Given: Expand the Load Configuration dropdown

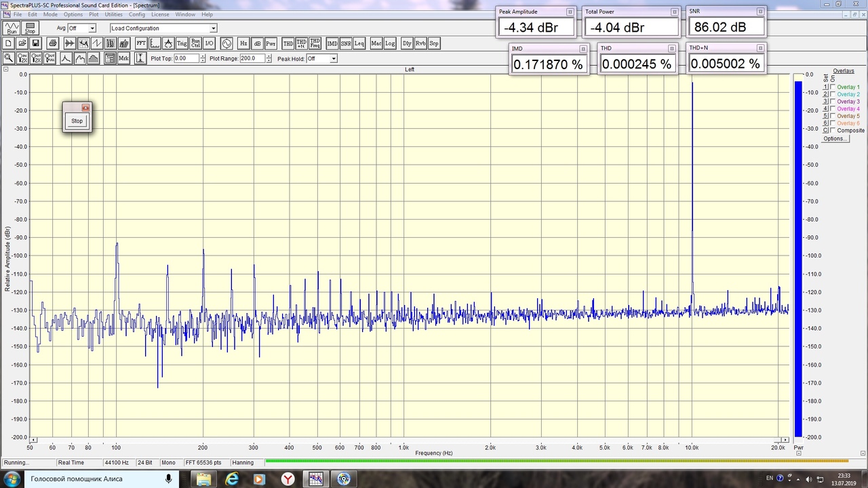Looking at the screenshot, I should pos(213,28).
